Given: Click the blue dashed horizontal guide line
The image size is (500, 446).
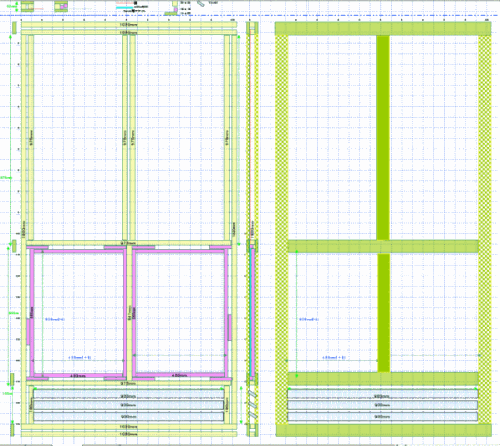Looking at the screenshot, I should [250, 15].
